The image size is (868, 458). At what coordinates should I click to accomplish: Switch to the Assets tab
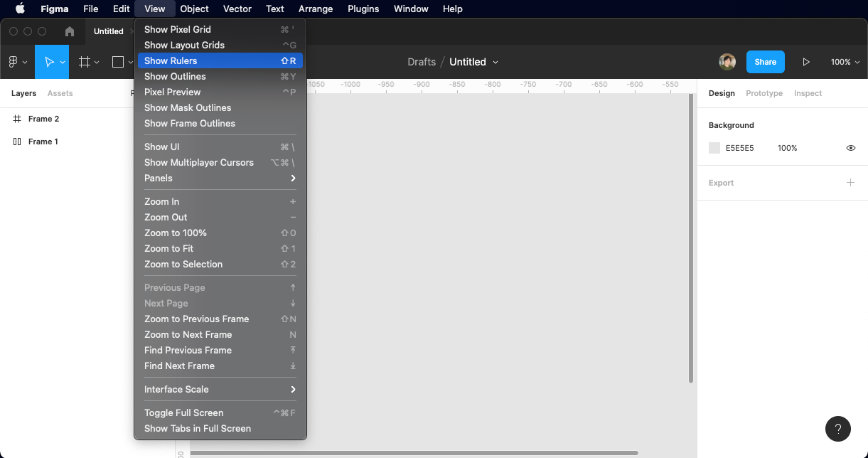point(60,93)
